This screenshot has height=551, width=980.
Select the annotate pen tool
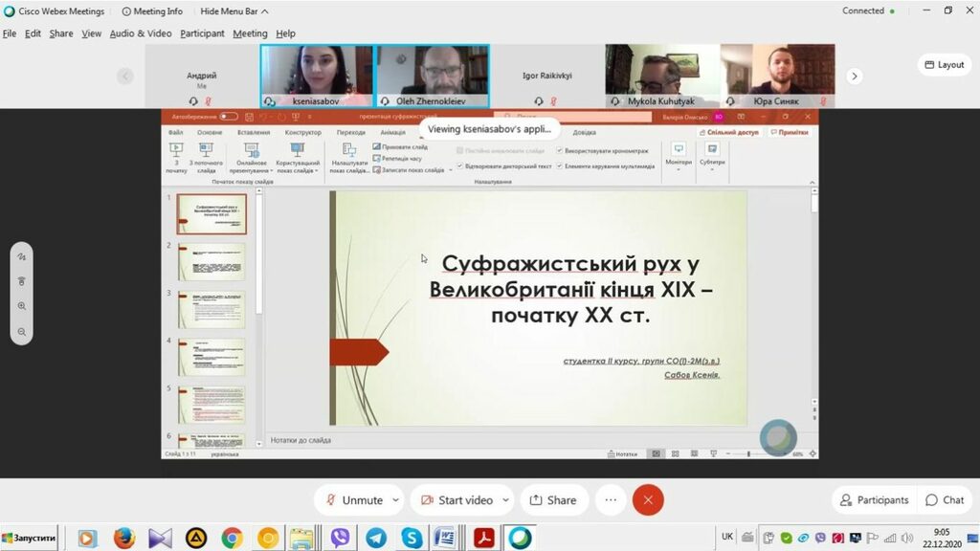(x=21, y=256)
